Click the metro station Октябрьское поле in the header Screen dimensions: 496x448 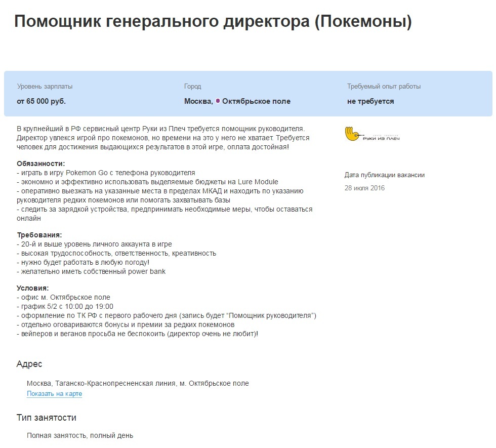point(256,101)
